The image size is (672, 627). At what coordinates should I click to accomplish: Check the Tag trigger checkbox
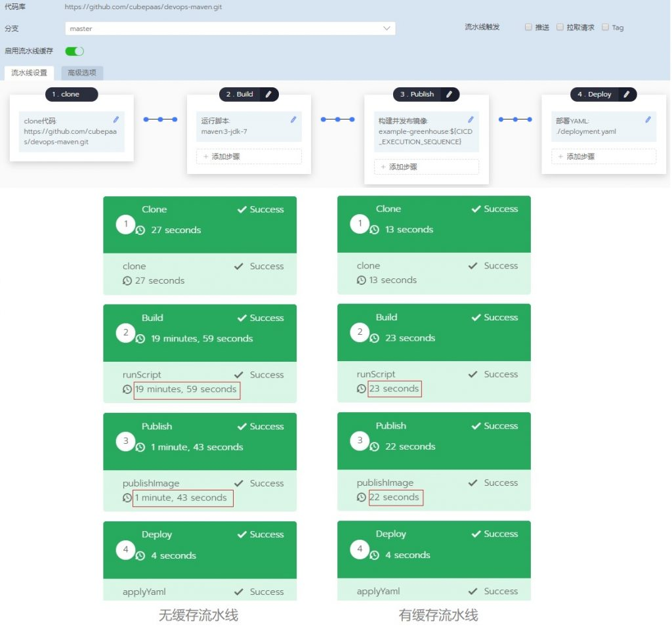point(604,28)
